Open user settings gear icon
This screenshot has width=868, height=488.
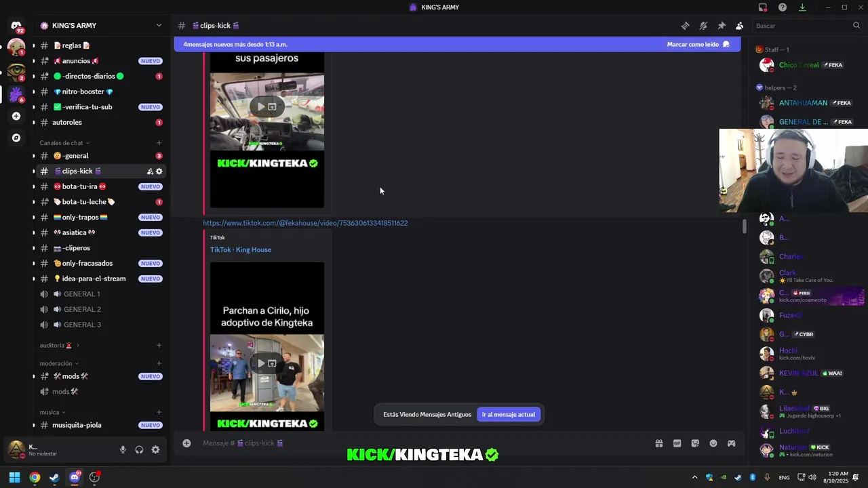(155, 449)
